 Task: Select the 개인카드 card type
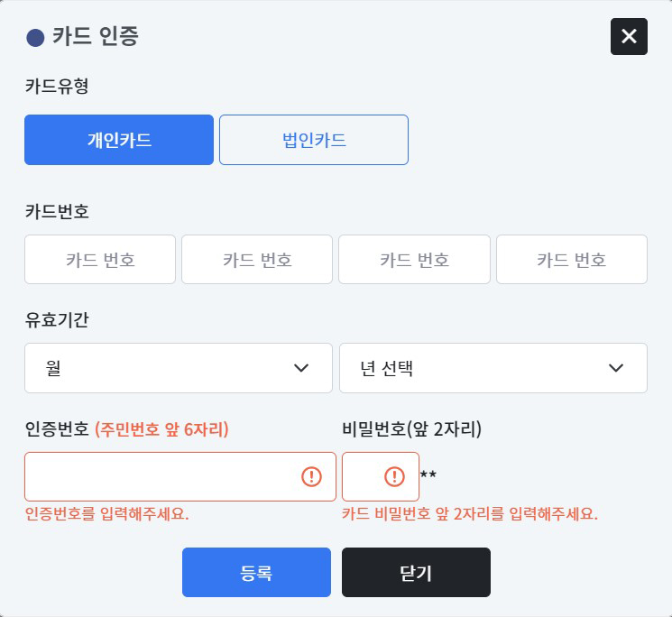coord(119,140)
